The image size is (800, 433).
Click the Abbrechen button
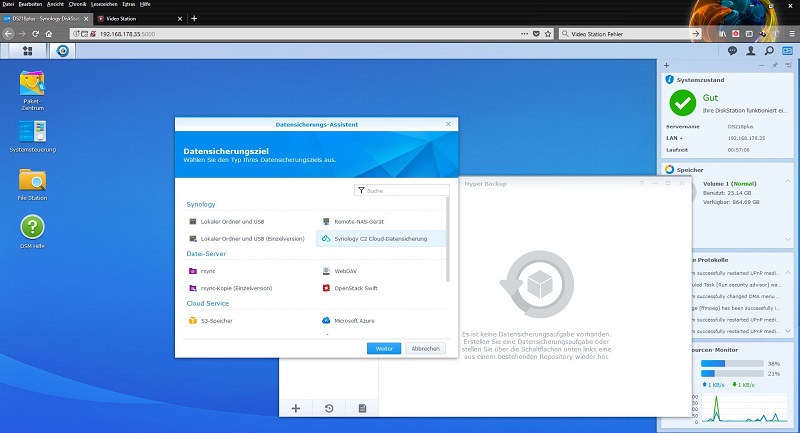[x=425, y=348]
